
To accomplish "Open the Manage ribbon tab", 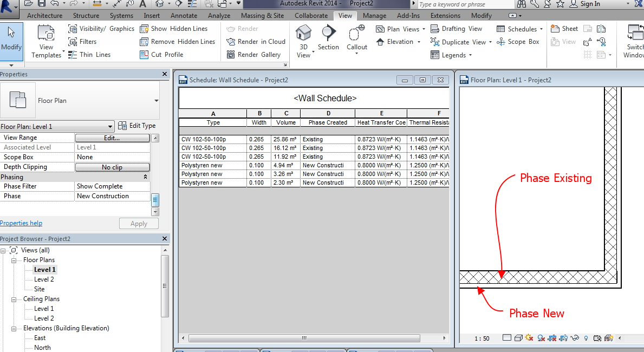I will tap(374, 16).
